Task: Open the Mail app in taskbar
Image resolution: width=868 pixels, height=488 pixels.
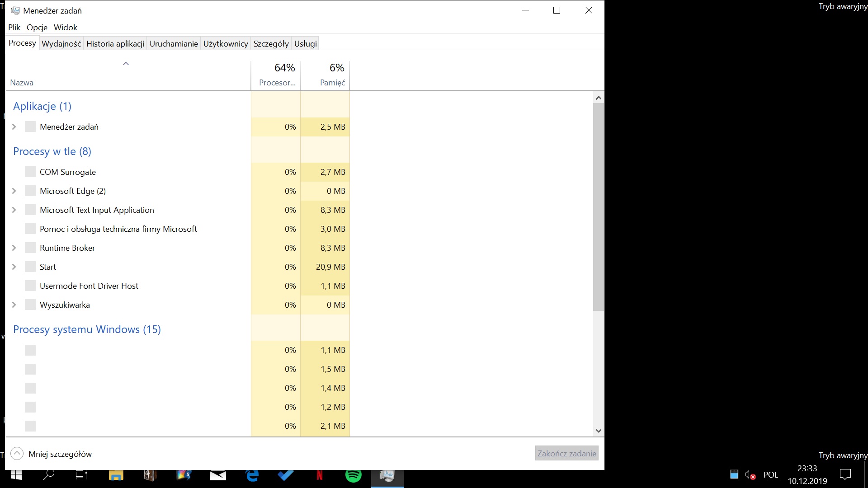Action: pyautogui.click(x=218, y=475)
